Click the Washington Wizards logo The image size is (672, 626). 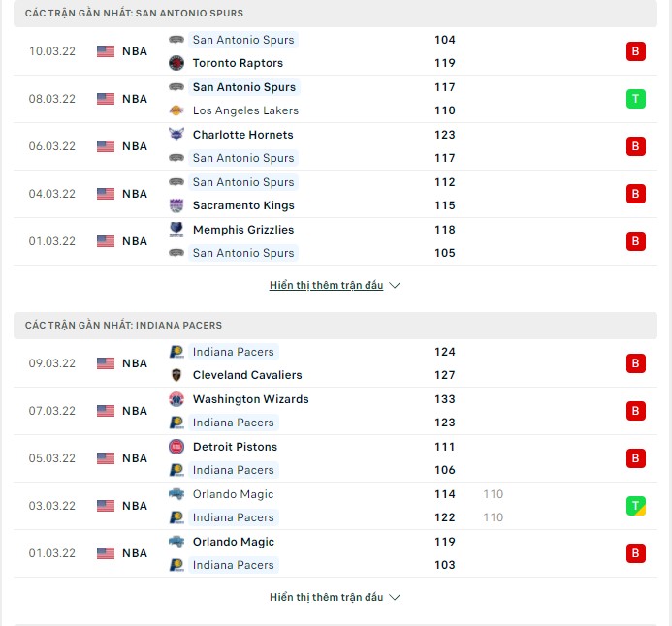176,399
